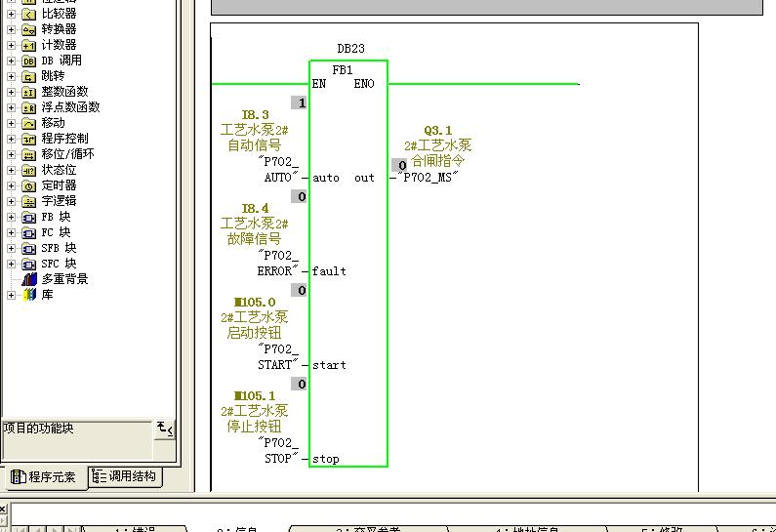Click the Q3.1 address label

[438, 131]
